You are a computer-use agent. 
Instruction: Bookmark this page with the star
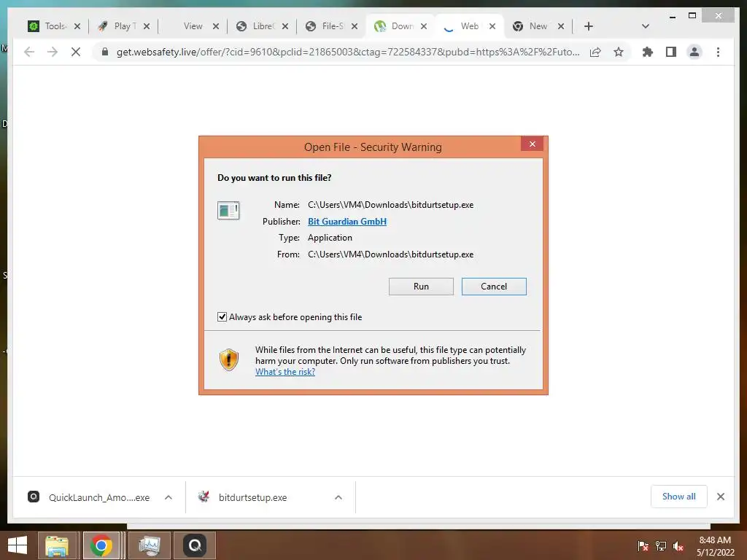[x=619, y=52]
